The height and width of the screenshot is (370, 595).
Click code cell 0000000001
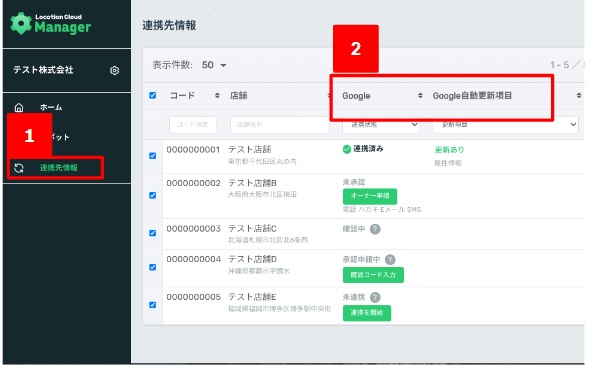(193, 150)
